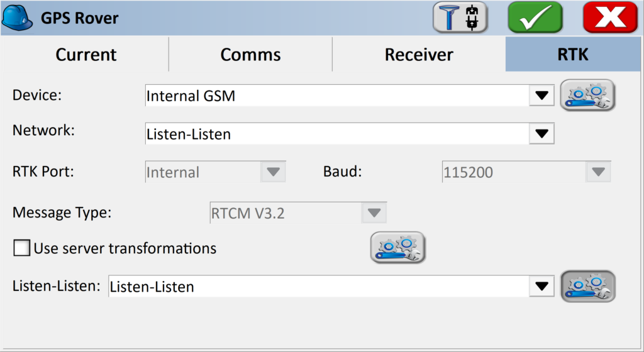
Task: Cancel with the red X button
Action: pyautogui.click(x=609, y=18)
